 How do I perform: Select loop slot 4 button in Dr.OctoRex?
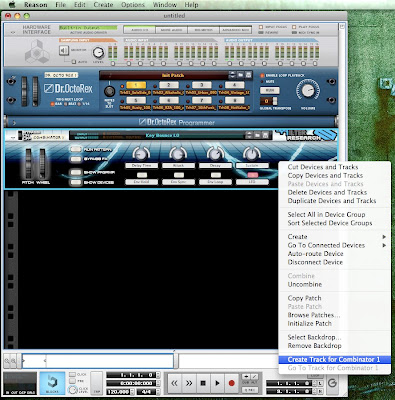234,85
